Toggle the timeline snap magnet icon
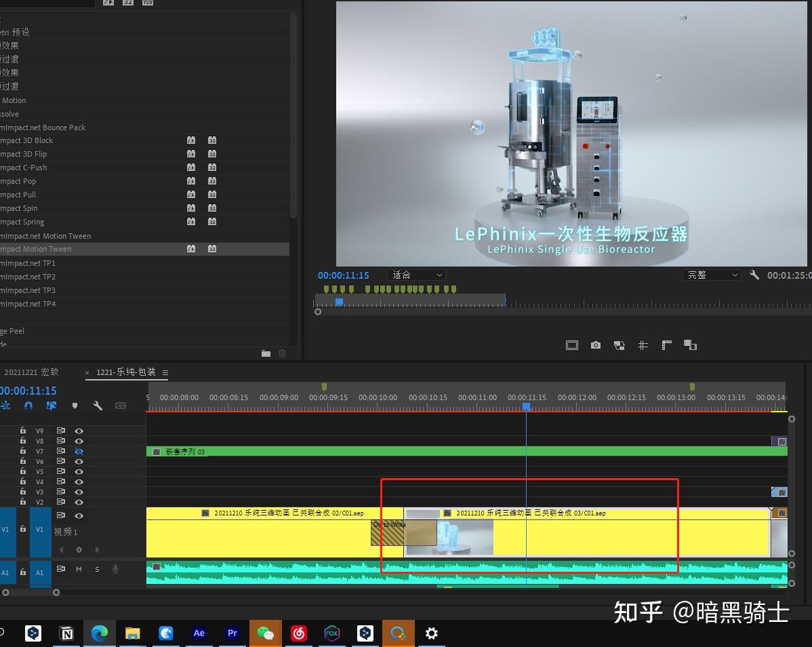 [x=28, y=406]
